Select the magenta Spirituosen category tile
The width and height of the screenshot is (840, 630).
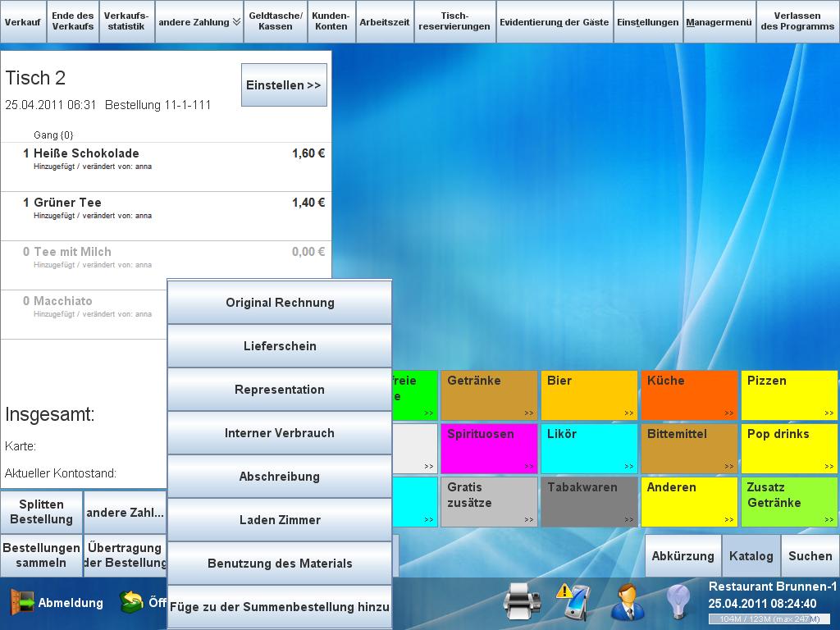tap(488, 449)
